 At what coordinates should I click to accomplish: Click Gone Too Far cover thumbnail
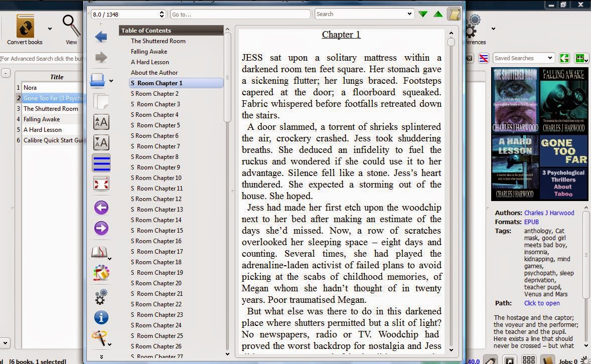point(563,167)
